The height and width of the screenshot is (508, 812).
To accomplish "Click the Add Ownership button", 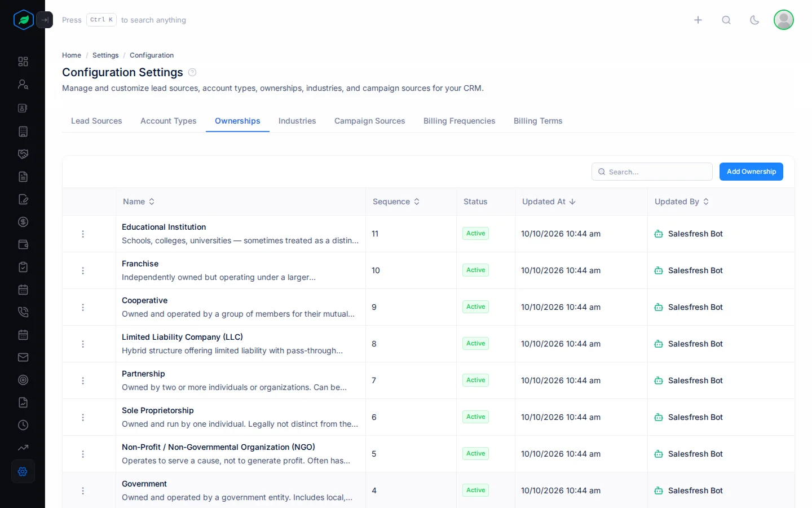I will click(751, 172).
